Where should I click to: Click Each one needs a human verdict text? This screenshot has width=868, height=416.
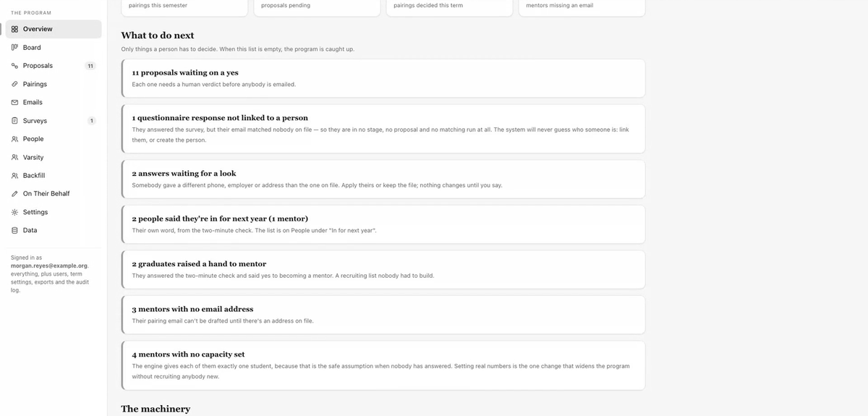(213, 84)
